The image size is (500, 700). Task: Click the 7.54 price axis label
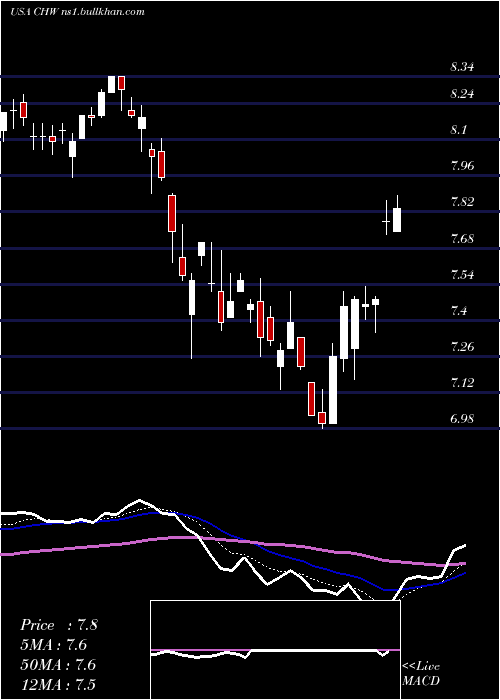[462, 274]
